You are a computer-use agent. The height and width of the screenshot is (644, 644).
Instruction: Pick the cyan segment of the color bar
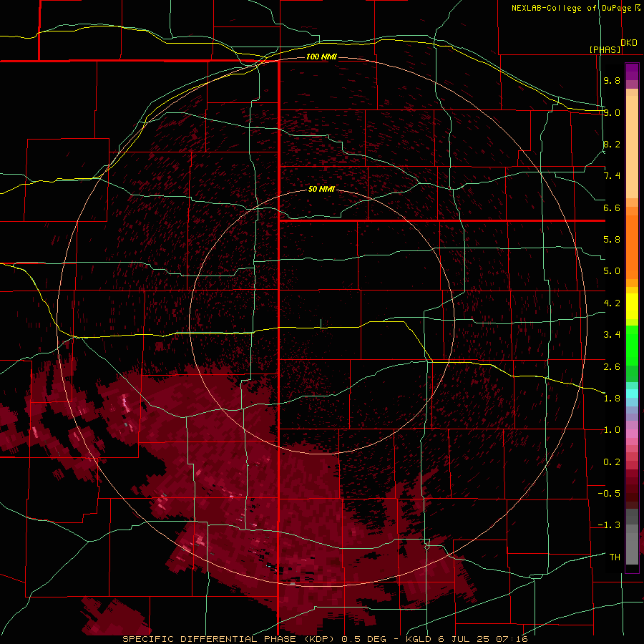coord(632,393)
